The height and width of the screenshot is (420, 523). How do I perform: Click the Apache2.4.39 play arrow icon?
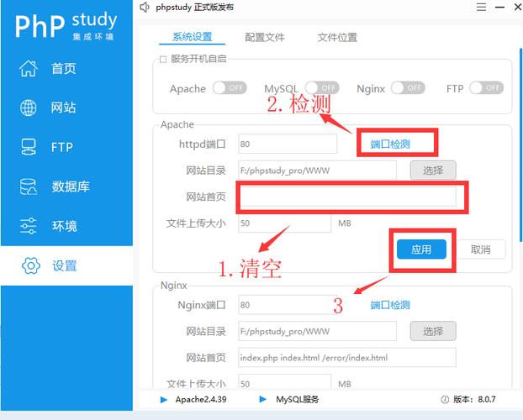tap(164, 400)
